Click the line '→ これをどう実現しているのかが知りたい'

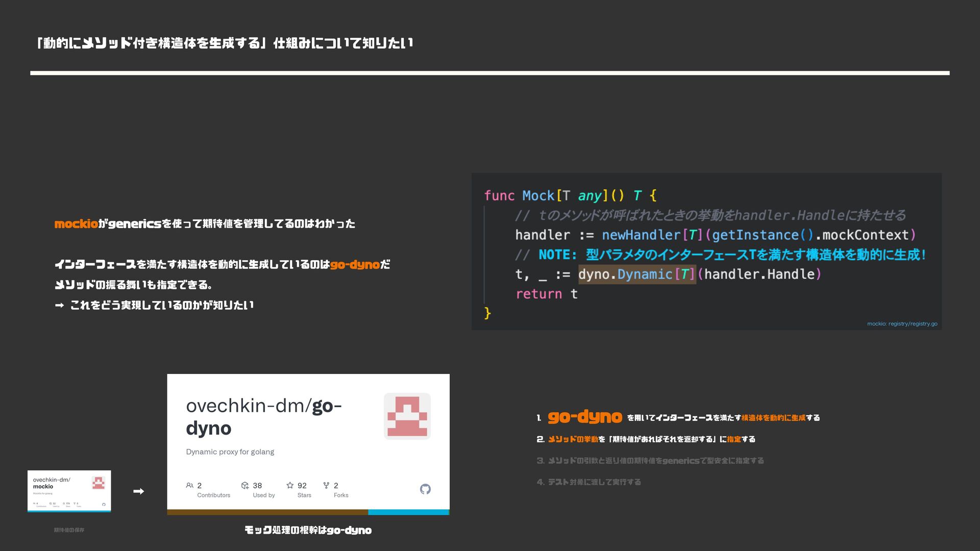(154, 305)
